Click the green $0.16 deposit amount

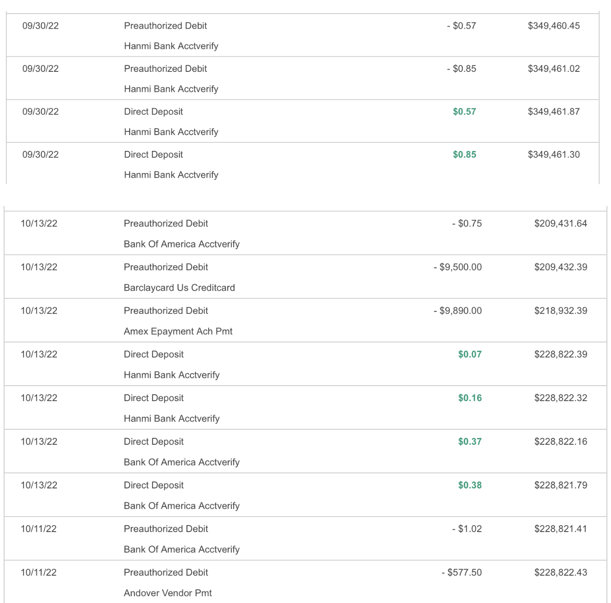point(469,398)
